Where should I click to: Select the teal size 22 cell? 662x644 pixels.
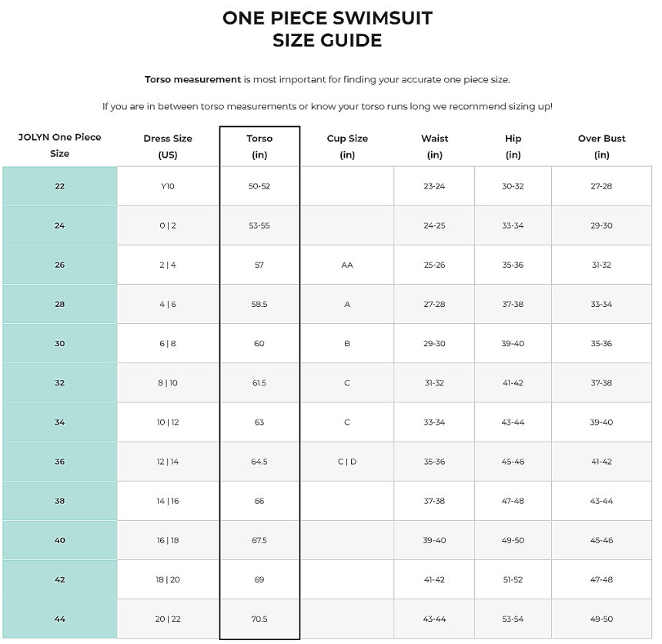click(60, 186)
